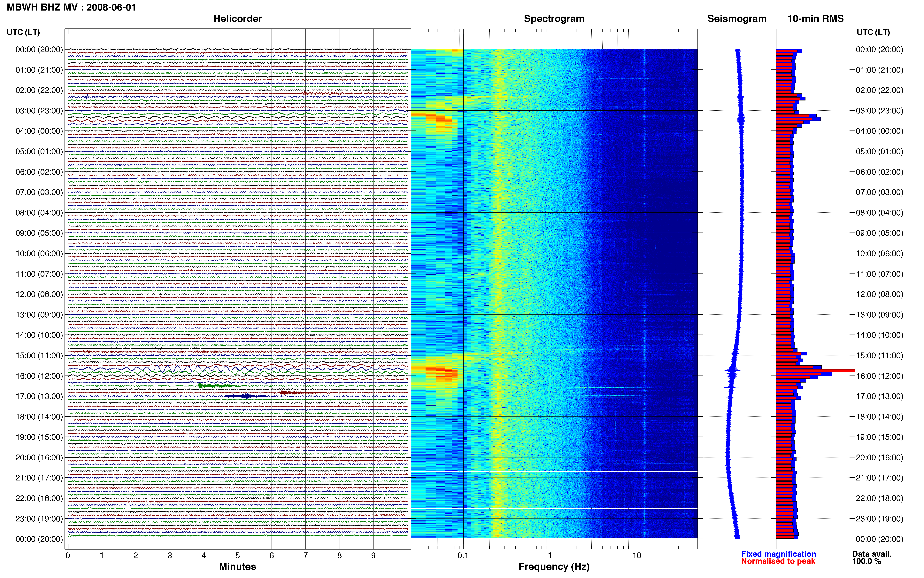Click frequency tick label '0.1'
This screenshot has height=578, width=924.
point(463,555)
